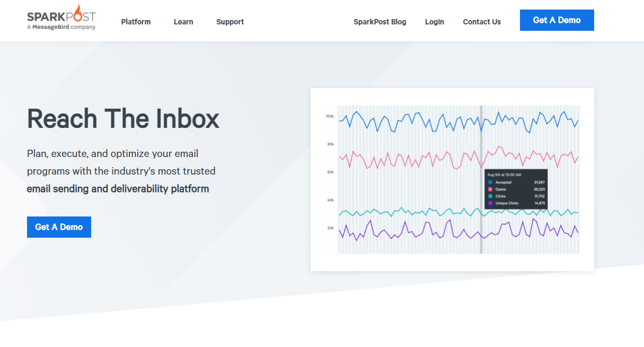Click the 20k axis label on chart

tap(330, 228)
